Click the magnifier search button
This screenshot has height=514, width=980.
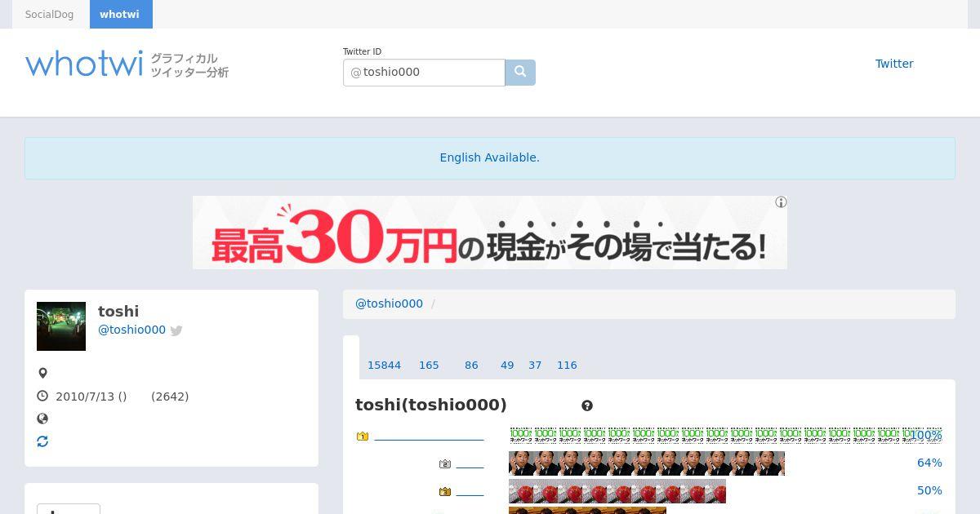[x=520, y=73]
